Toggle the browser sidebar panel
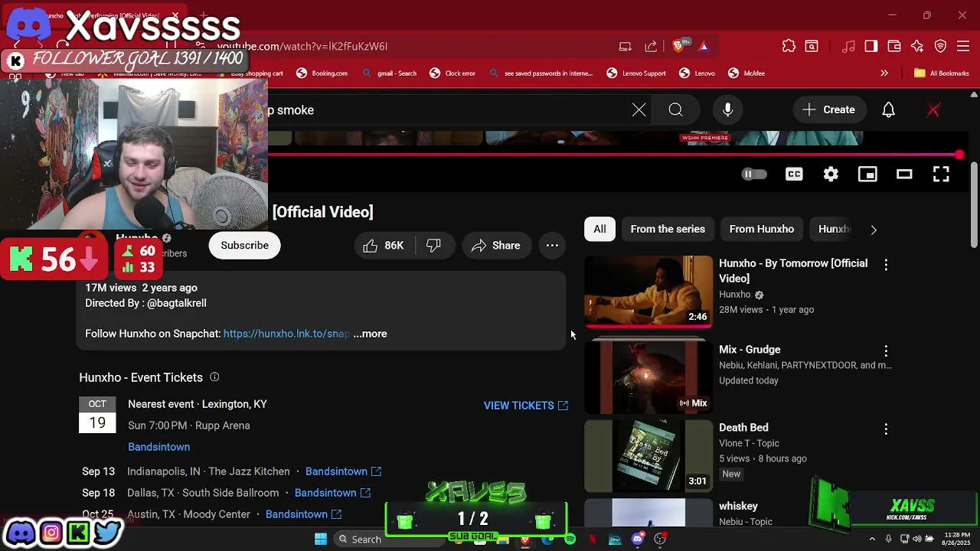980x551 pixels. [x=871, y=46]
